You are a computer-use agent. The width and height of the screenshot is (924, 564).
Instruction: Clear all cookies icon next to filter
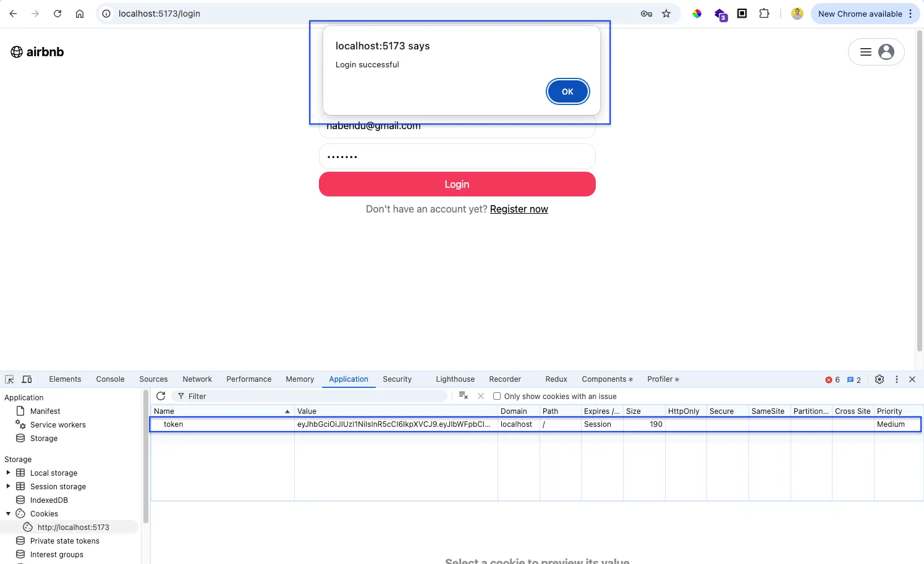point(464,396)
